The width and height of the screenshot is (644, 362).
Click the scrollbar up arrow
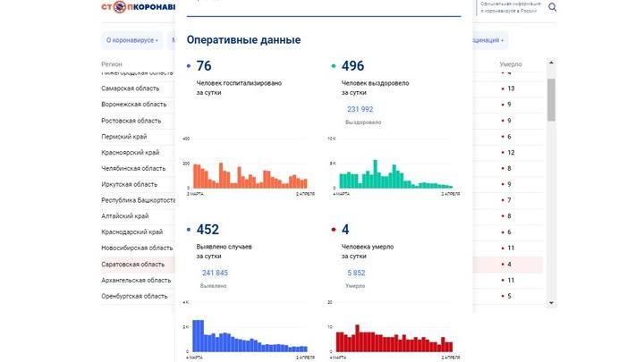551,65
